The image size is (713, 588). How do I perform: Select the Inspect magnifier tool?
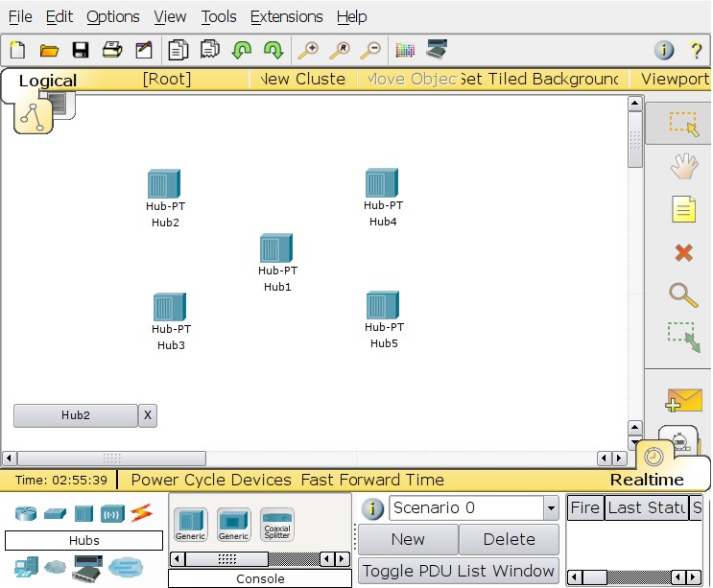tap(683, 295)
